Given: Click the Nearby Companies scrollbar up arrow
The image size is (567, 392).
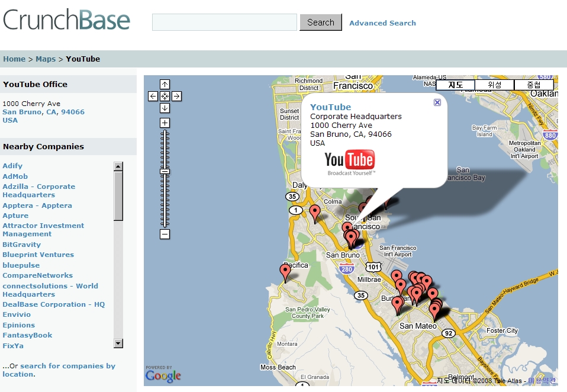Looking at the screenshot, I should point(118,166).
